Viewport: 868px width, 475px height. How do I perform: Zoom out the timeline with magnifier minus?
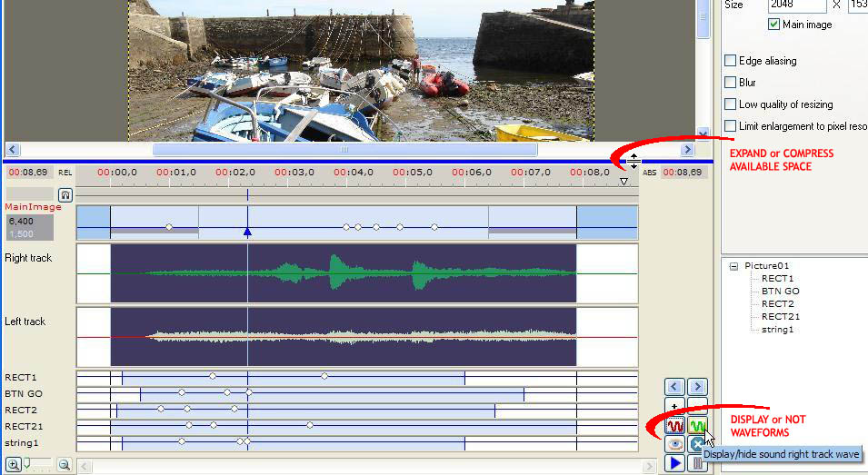pos(65,465)
